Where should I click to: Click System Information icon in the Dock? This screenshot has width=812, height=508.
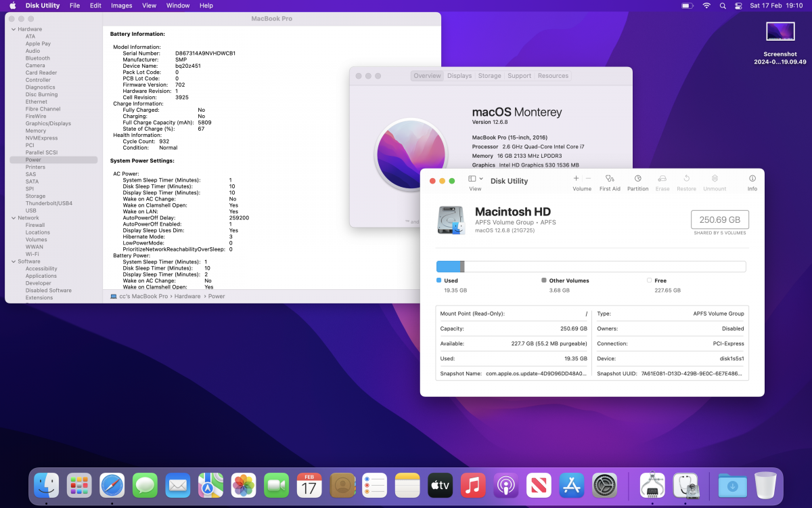click(x=652, y=485)
